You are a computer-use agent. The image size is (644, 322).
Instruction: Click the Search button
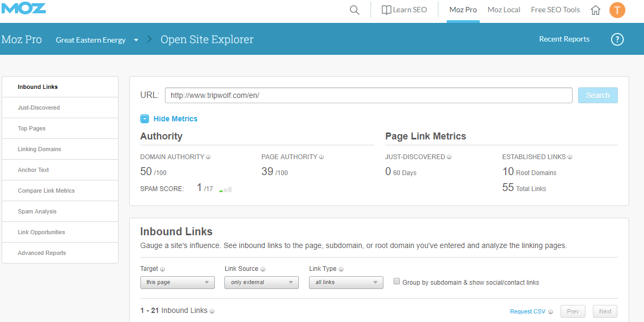coord(598,95)
